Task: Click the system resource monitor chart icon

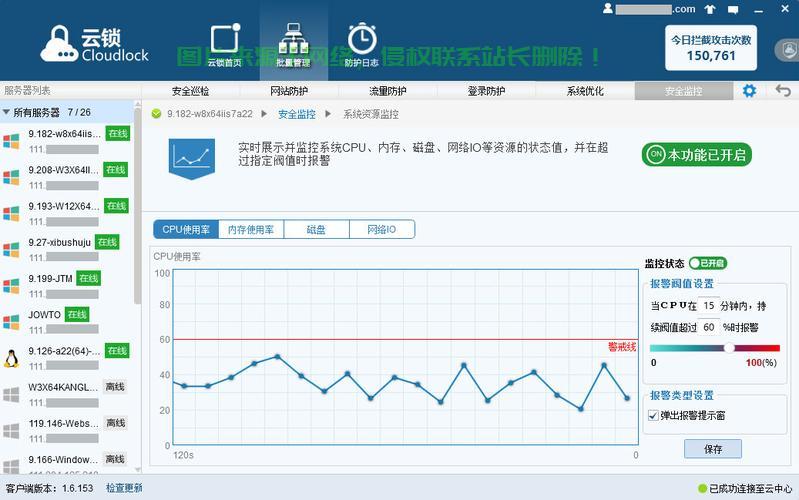Action: pos(192,159)
